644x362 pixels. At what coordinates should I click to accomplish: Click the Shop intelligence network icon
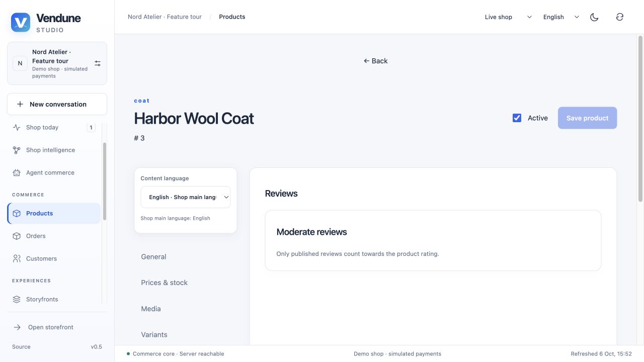[x=17, y=150]
